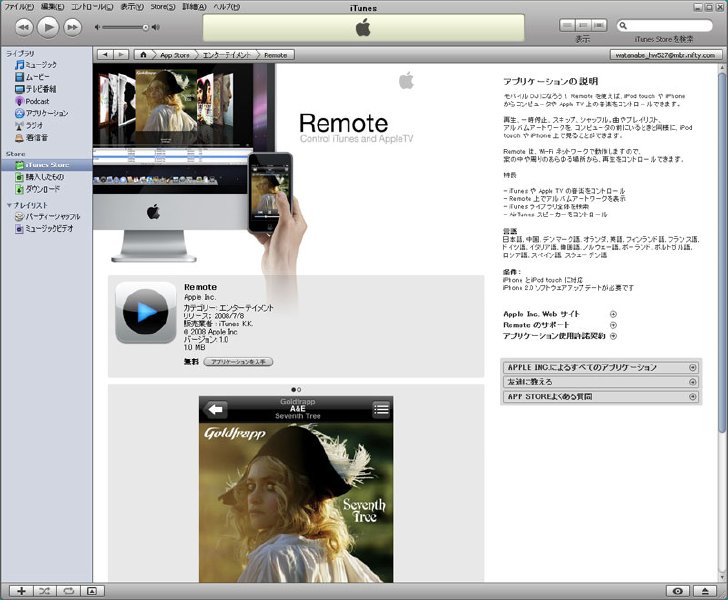Click the vertical scrollbar thumb
Image resolution: width=728 pixels, height=600 pixels.
722,253
